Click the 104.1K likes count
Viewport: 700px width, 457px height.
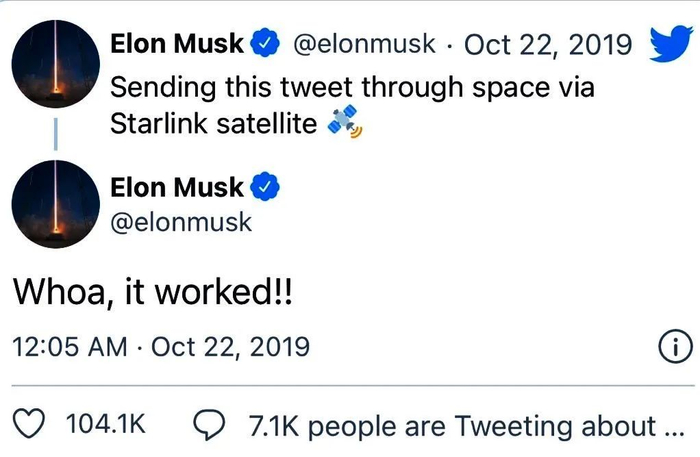tap(106, 425)
